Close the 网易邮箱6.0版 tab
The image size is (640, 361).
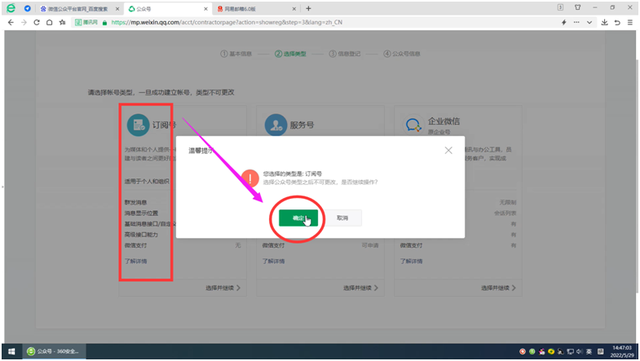click(x=294, y=9)
